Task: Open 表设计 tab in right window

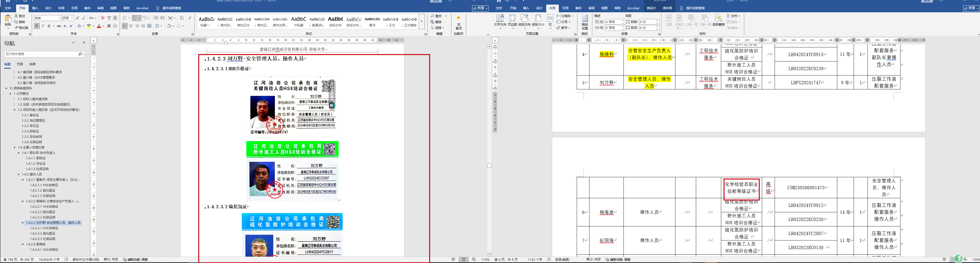Action: (x=651, y=8)
